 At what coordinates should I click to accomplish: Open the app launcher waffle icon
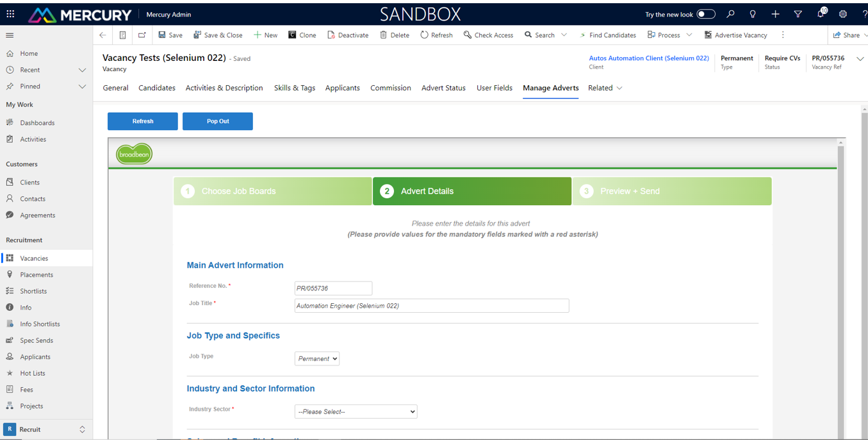10,14
